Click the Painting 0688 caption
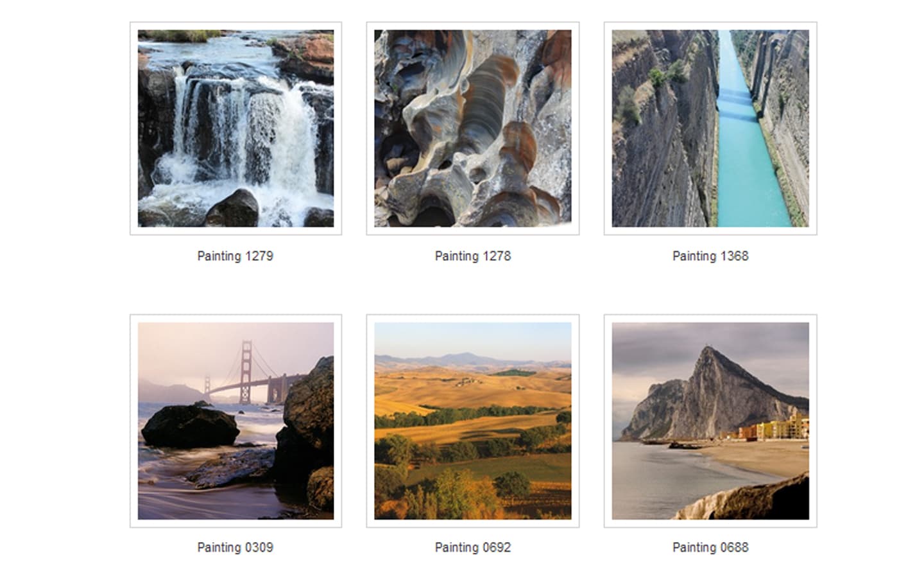 710,547
